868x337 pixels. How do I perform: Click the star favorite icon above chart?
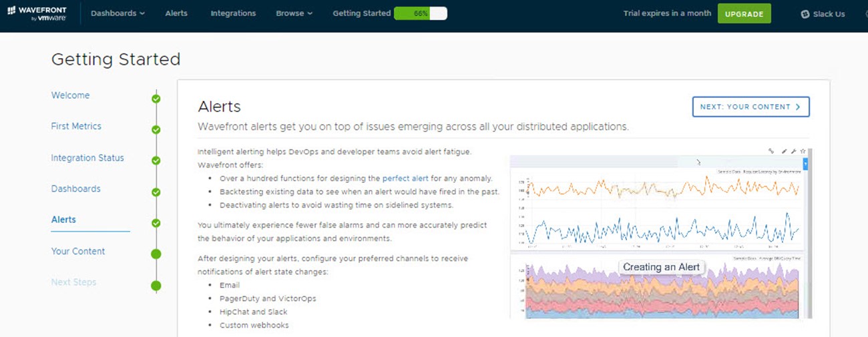[803, 151]
